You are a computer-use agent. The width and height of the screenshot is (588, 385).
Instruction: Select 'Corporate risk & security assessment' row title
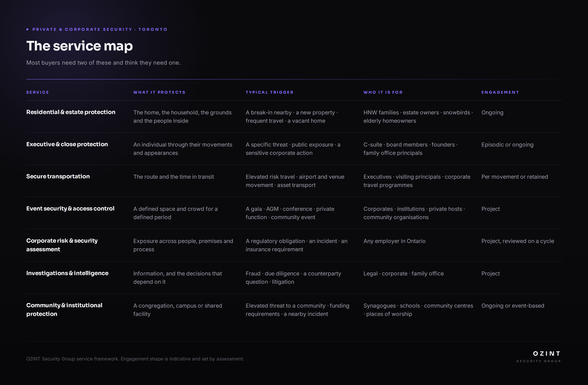point(62,245)
